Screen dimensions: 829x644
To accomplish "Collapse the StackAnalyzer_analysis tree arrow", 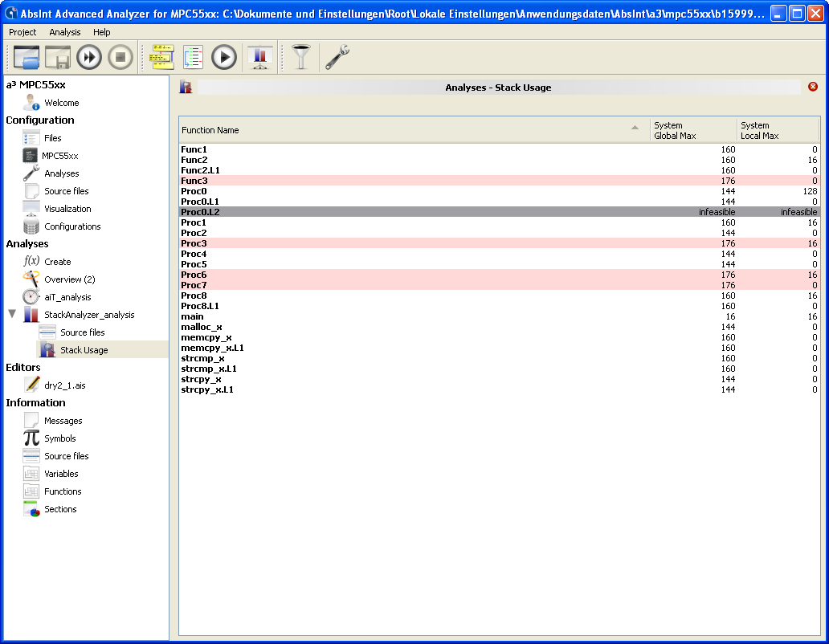I will click(12, 314).
